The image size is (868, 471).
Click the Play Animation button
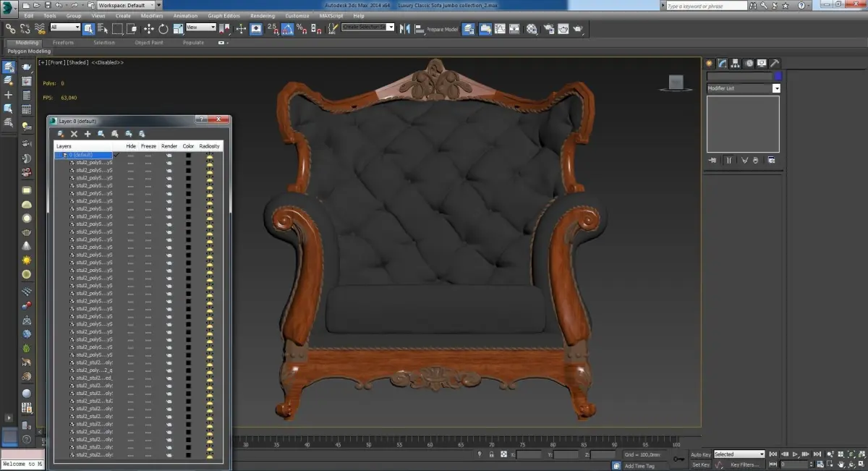(x=796, y=454)
